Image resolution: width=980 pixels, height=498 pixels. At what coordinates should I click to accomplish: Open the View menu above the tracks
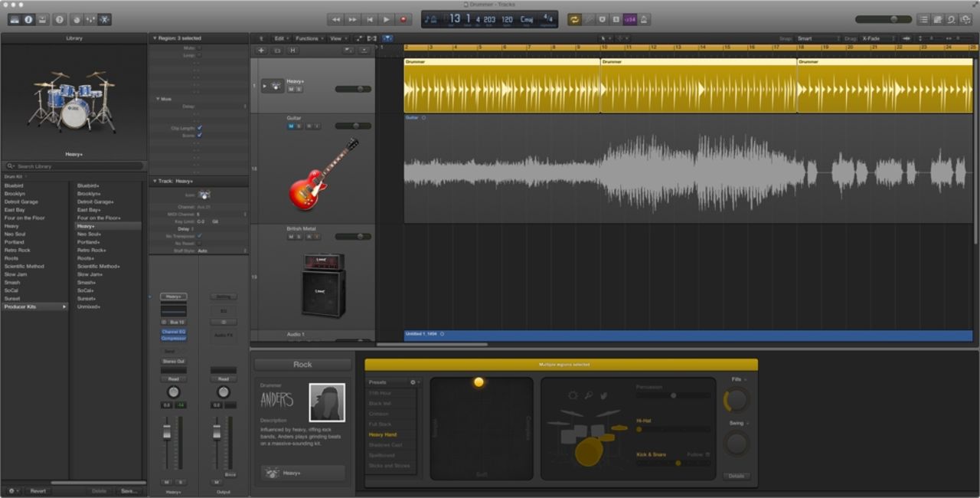335,38
